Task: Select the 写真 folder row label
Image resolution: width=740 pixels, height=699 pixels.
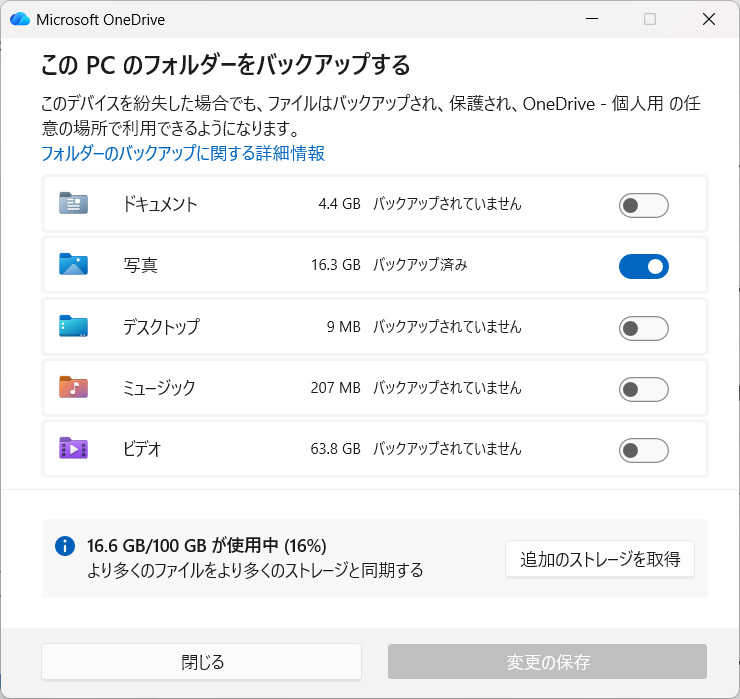Action: coord(141,266)
